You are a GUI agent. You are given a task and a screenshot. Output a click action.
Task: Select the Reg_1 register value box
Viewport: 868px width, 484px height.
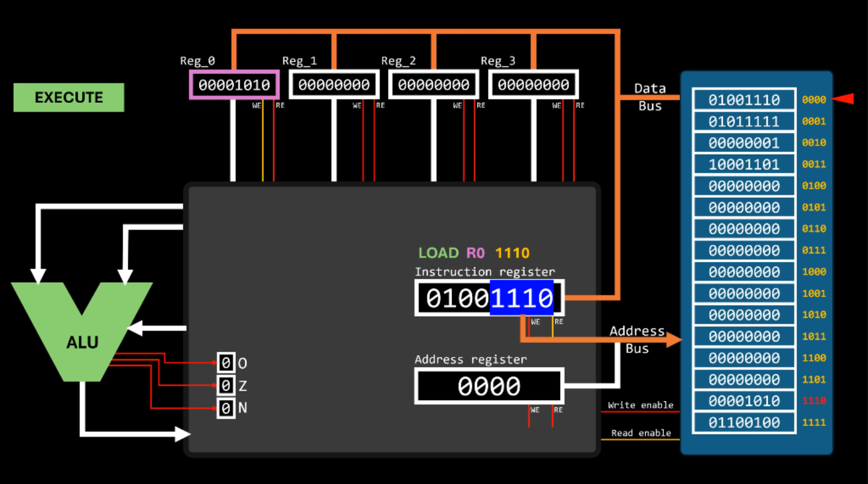(x=334, y=85)
